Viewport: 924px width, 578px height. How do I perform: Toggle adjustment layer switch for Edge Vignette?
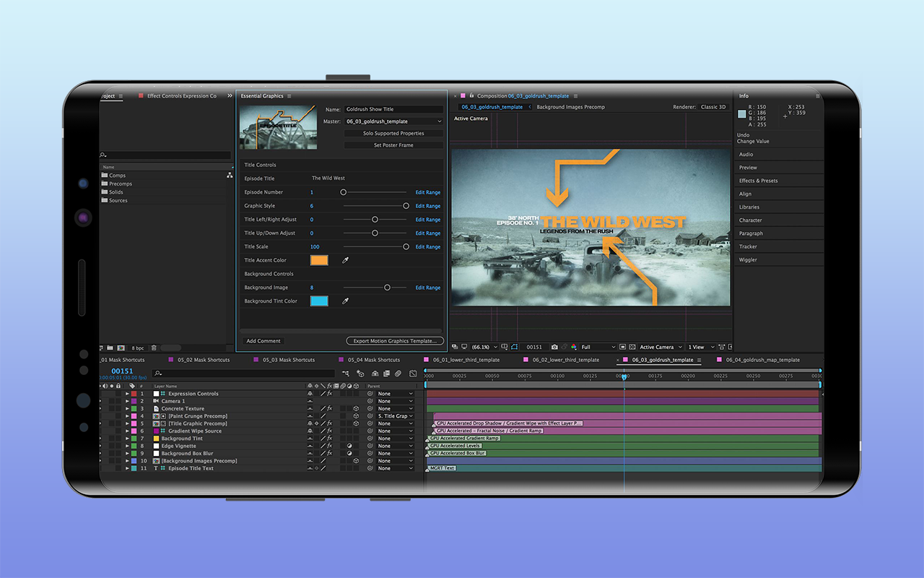tap(349, 446)
